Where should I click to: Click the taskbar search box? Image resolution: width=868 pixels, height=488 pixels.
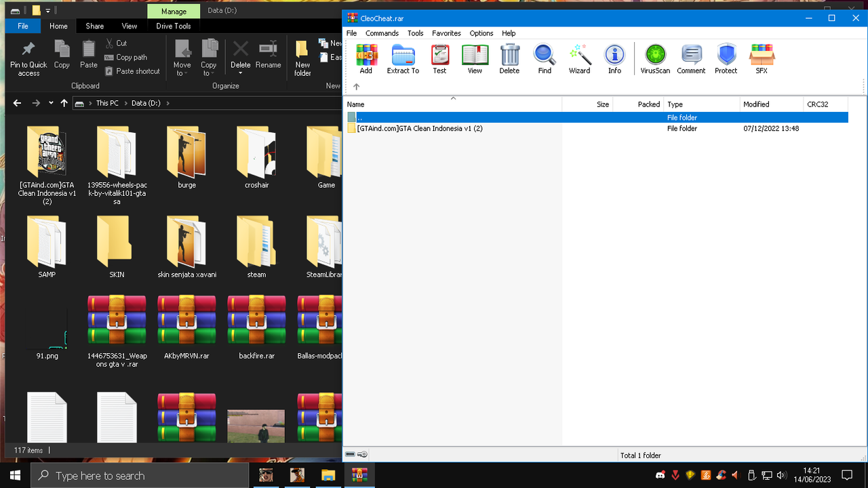click(x=140, y=476)
